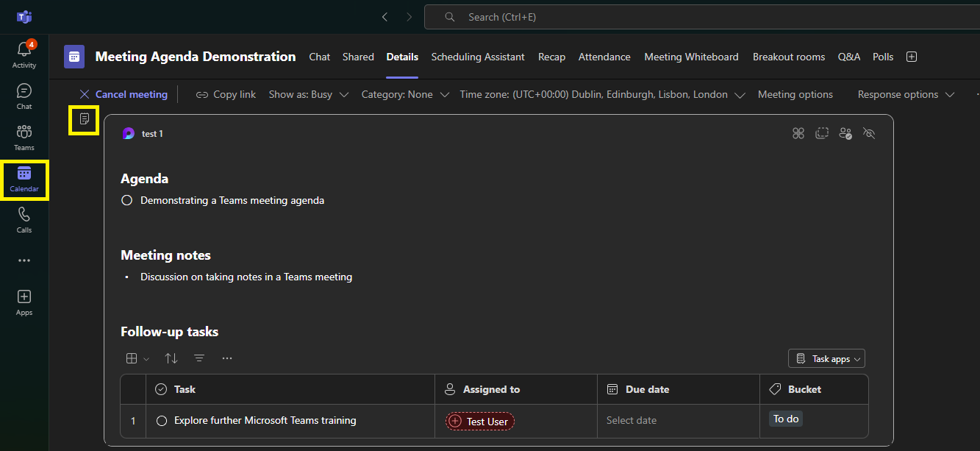
Task: Open the filter icon in the Follow-up tasks toolbar
Action: tap(199, 358)
